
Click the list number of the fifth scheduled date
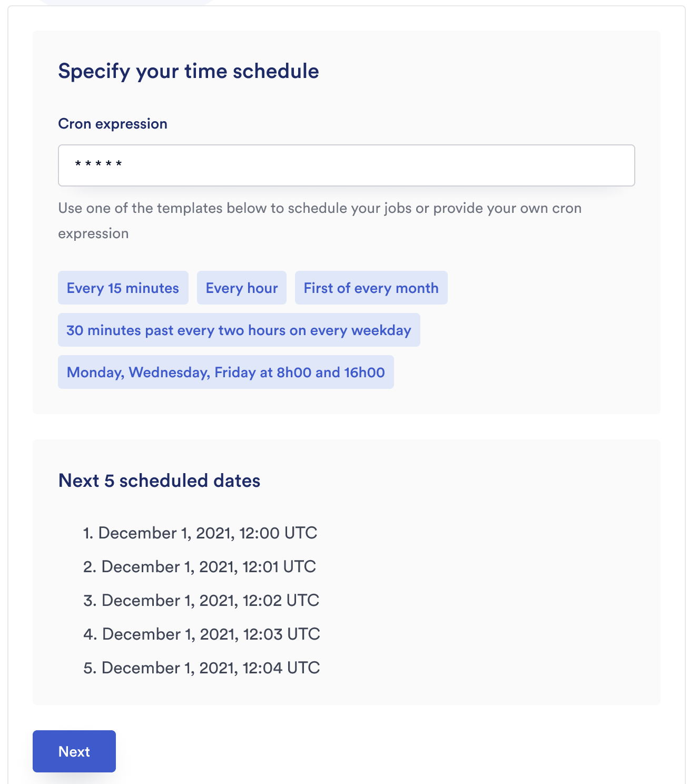coord(90,668)
